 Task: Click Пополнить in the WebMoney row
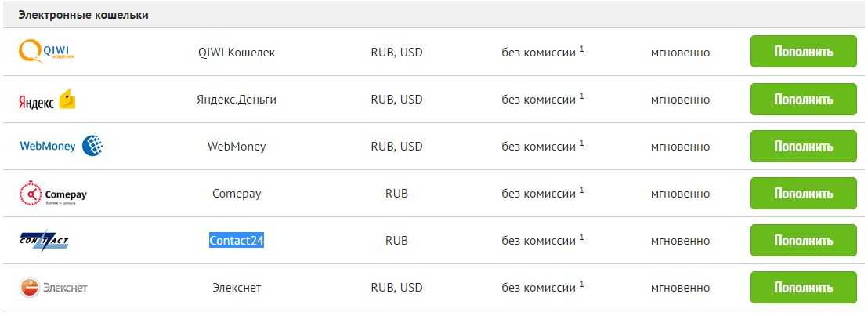(803, 147)
